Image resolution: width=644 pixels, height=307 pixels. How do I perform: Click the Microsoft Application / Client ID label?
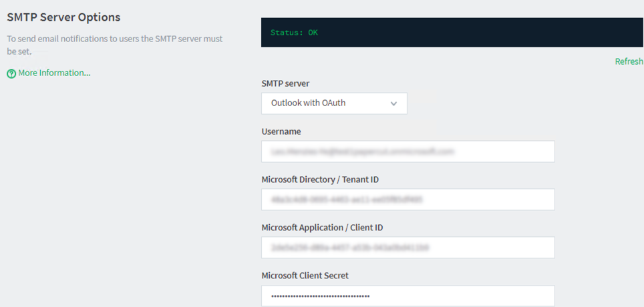coord(323,228)
